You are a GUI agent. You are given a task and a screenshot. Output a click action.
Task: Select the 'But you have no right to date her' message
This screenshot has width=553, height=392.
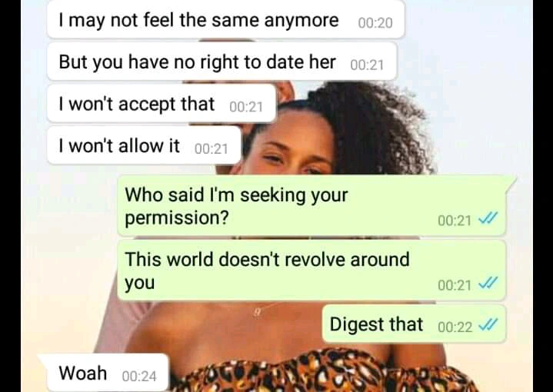click(222, 61)
